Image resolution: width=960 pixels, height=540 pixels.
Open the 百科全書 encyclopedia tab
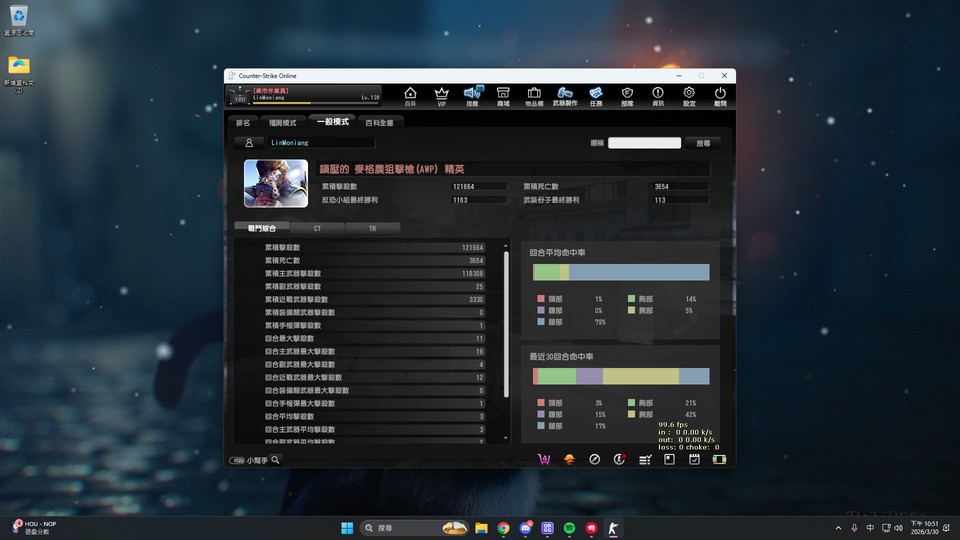point(379,123)
